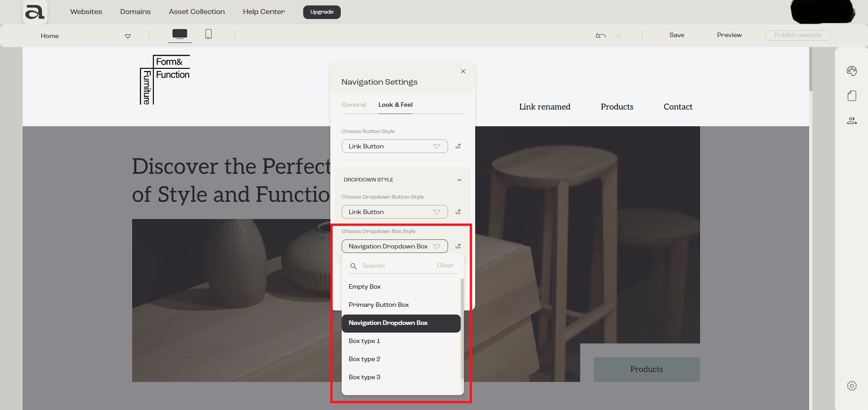
Task: Open the Home page selector dropdown
Action: (x=86, y=36)
